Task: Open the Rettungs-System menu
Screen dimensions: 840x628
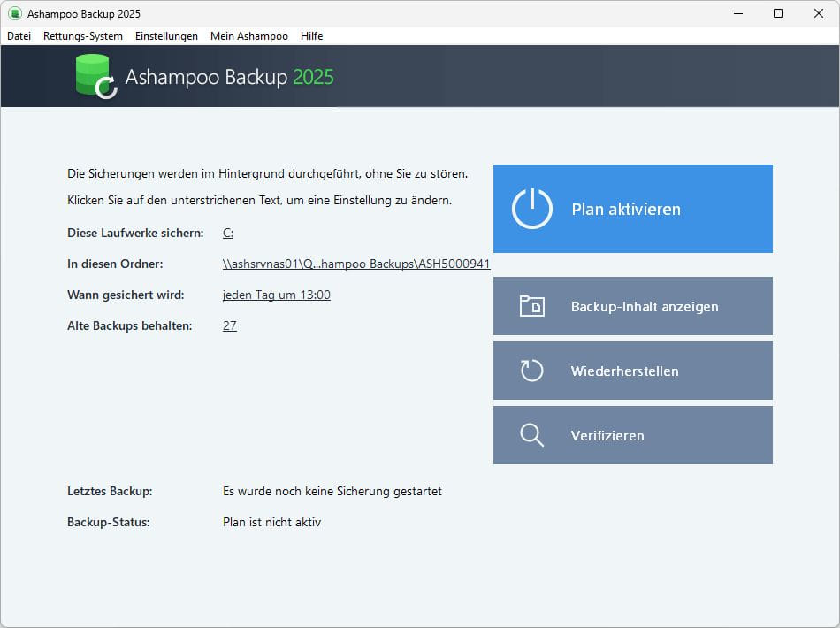Action: pos(82,36)
